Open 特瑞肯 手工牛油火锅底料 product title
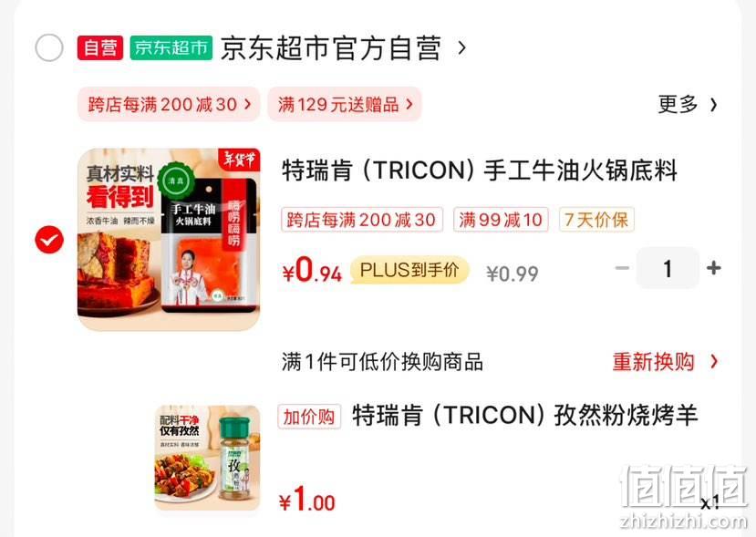The image size is (756, 537). coord(480,170)
